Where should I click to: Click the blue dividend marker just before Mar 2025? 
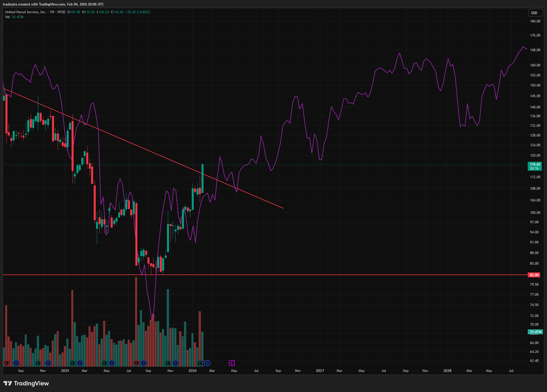point(79,363)
